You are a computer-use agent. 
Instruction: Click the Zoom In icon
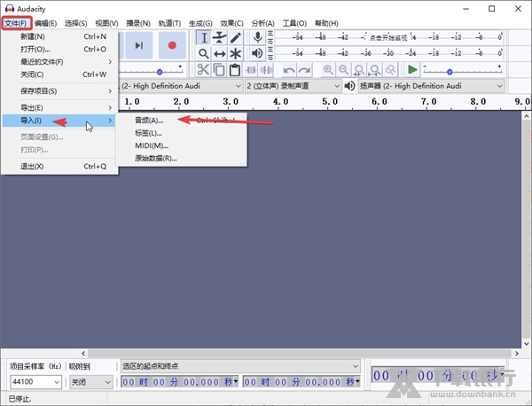coord(328,70)
